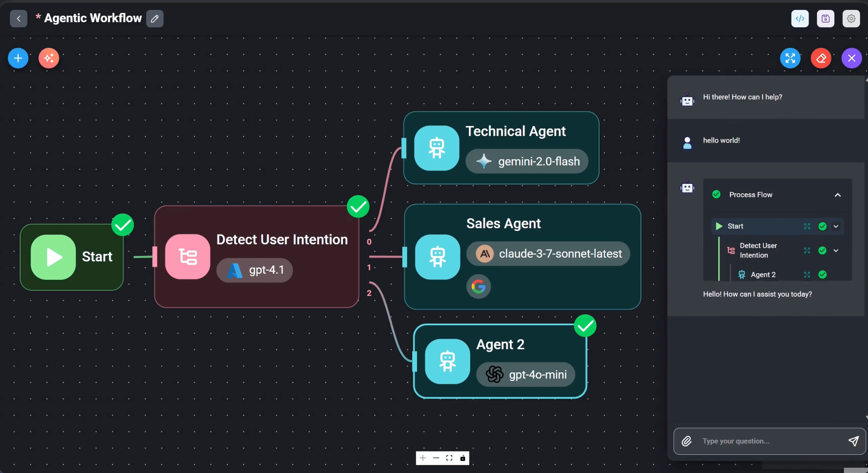Click the orange sparkle generate button

[x=49, y=58]
